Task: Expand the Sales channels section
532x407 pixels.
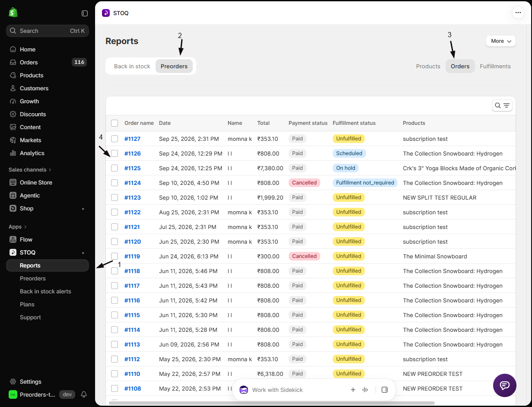Action: coord(30,169)
